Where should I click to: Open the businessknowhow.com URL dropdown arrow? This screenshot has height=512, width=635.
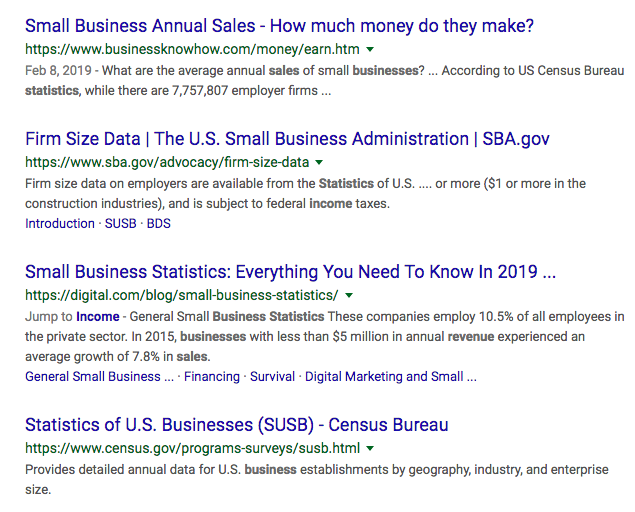370,50
